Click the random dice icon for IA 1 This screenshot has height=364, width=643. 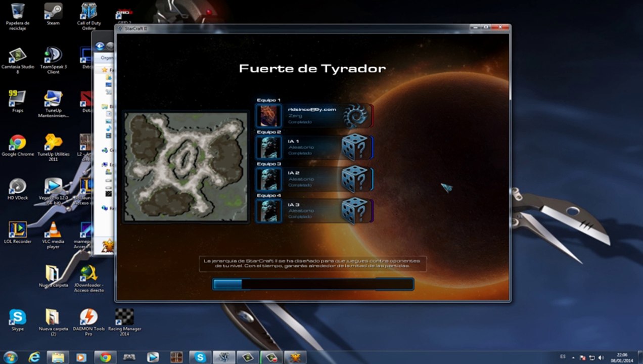tap(354, 147)
